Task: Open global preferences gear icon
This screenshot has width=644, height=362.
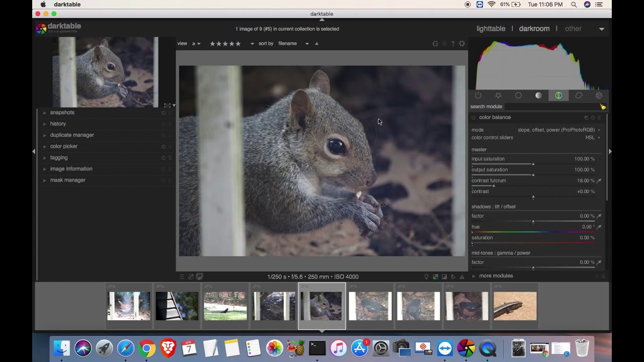Action: click(462, 44)
